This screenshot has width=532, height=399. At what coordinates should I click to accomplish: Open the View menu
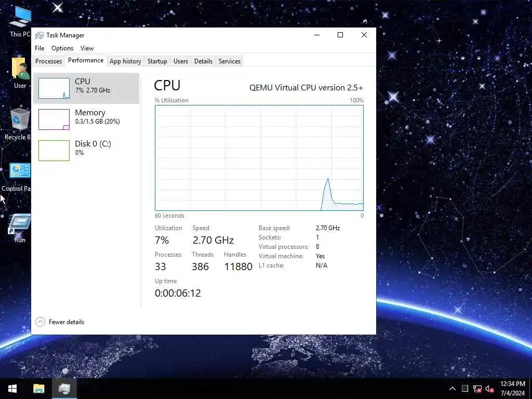(x=87, y=48)
